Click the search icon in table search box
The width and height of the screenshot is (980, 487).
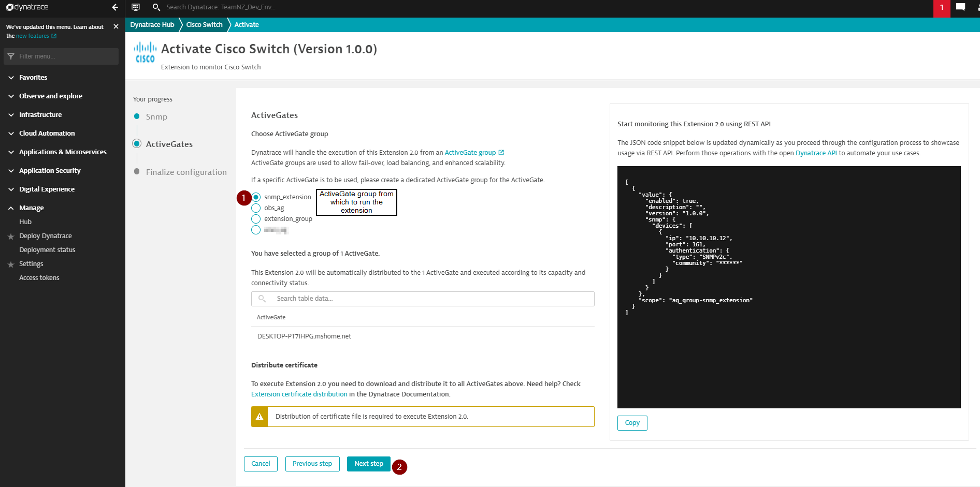tap(262, 299)
